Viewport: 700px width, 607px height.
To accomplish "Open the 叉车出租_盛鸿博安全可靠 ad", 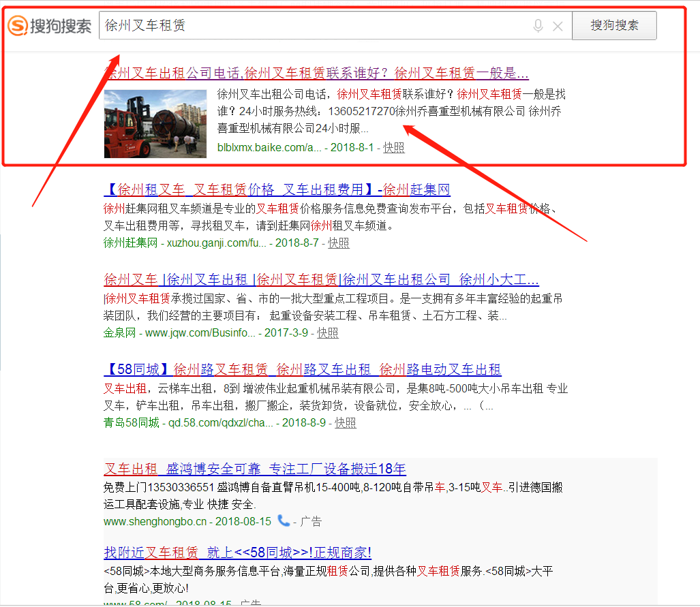I will (254, 469).
